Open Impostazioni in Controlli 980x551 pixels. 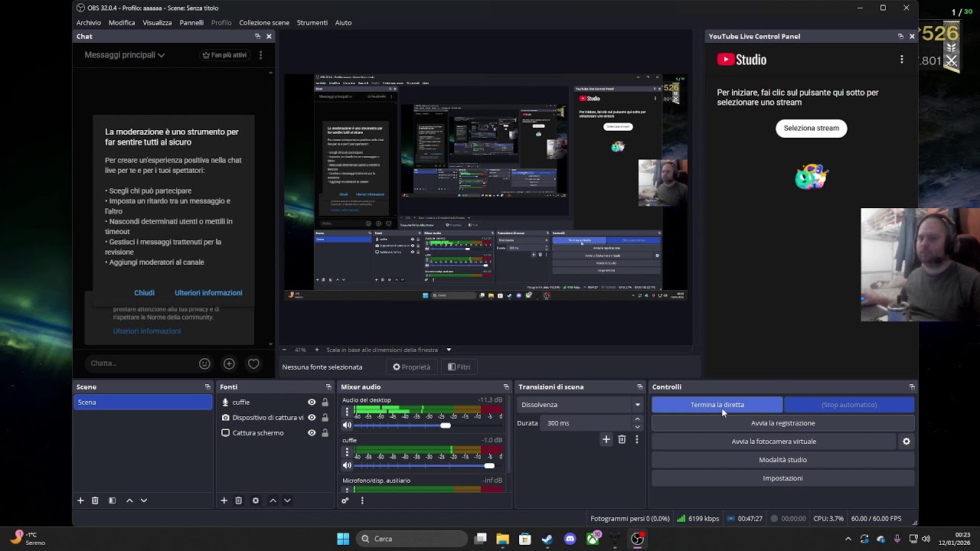pyautogui.click(x=783, y=478)
